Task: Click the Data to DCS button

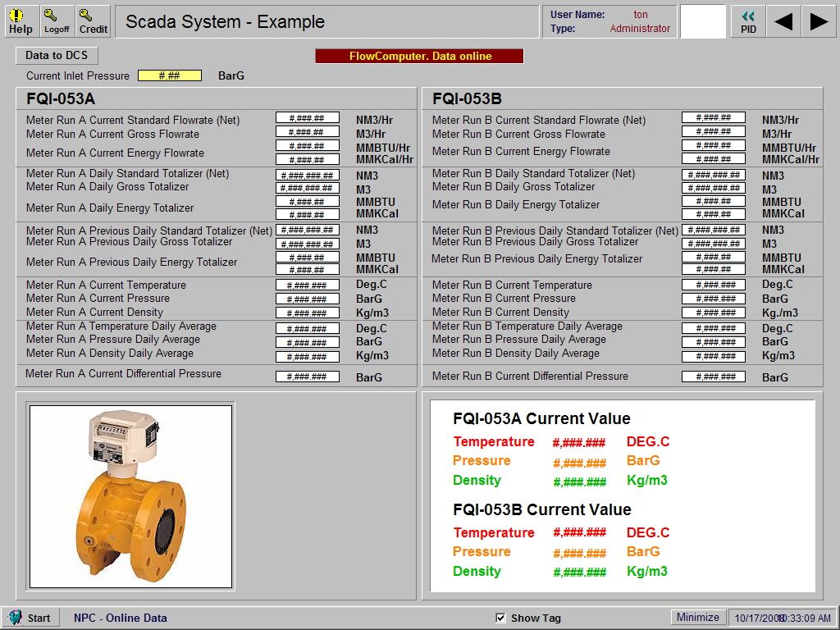Action: [56, 55]
